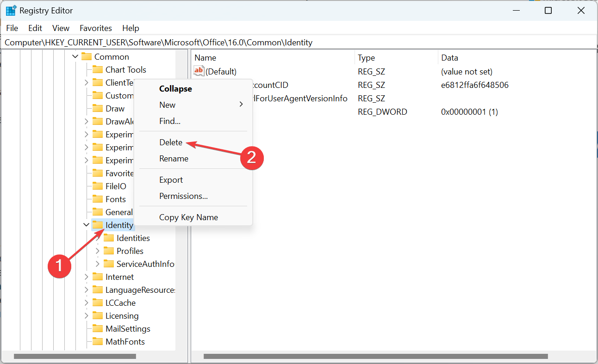Image resolution: width=598 pixels, height=364 pixels.
Task: Collapse the Identity key chevron
Action: click(x=86, y=225)
